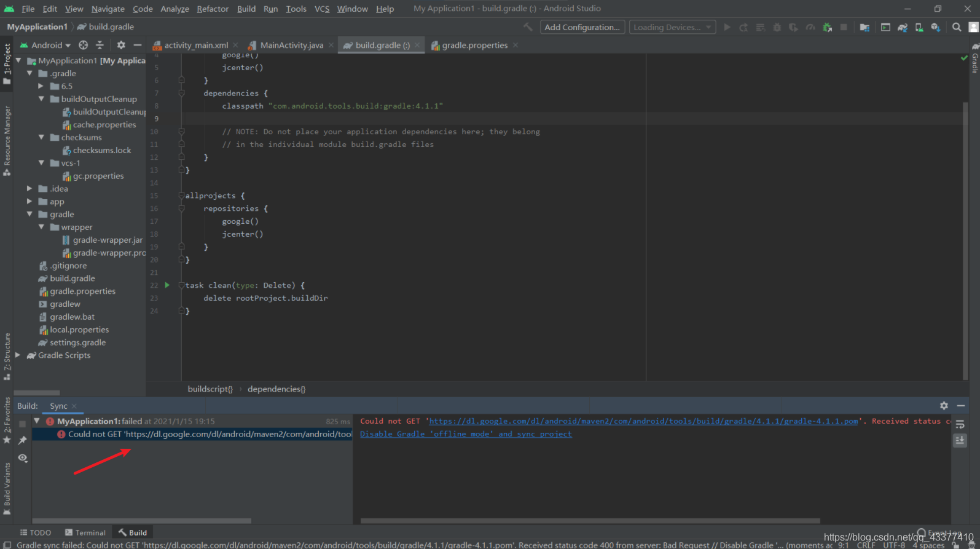Toggle the 1: Project tool window
This screenshot has height=549, width=980.
pyautogui.click(x=7, y=64)
